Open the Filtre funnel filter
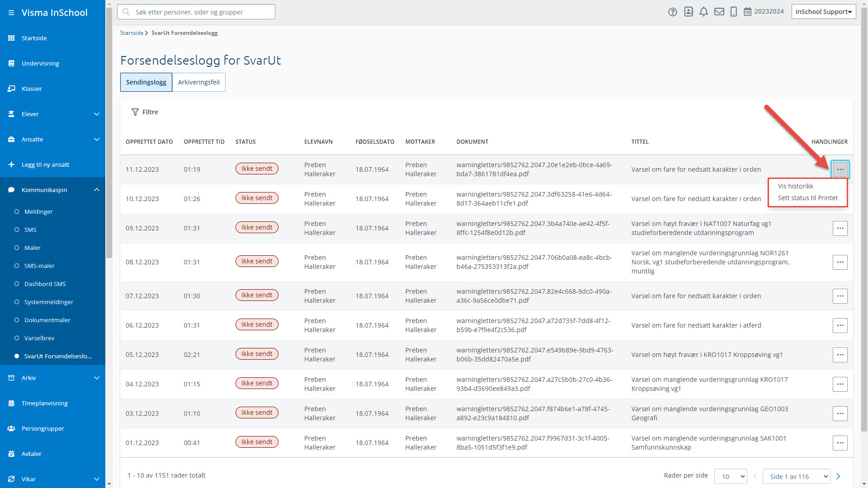Viewport: 868px width, 488px height. pos(145,112)
